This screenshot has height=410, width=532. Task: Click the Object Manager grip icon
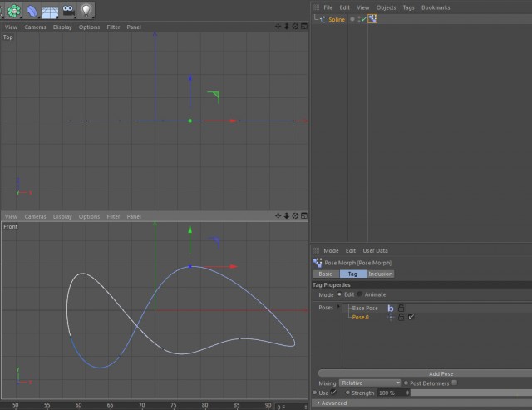(x=316, y=7)
